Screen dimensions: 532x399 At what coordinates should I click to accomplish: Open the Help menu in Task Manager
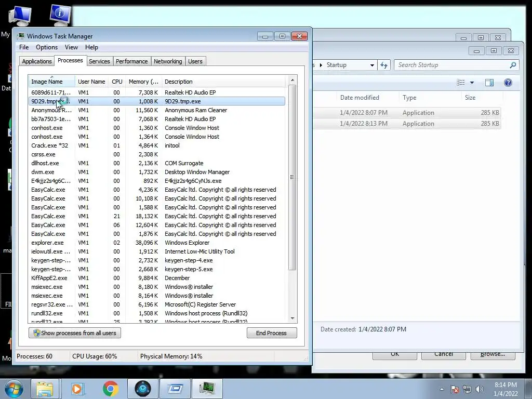point(91,47)
